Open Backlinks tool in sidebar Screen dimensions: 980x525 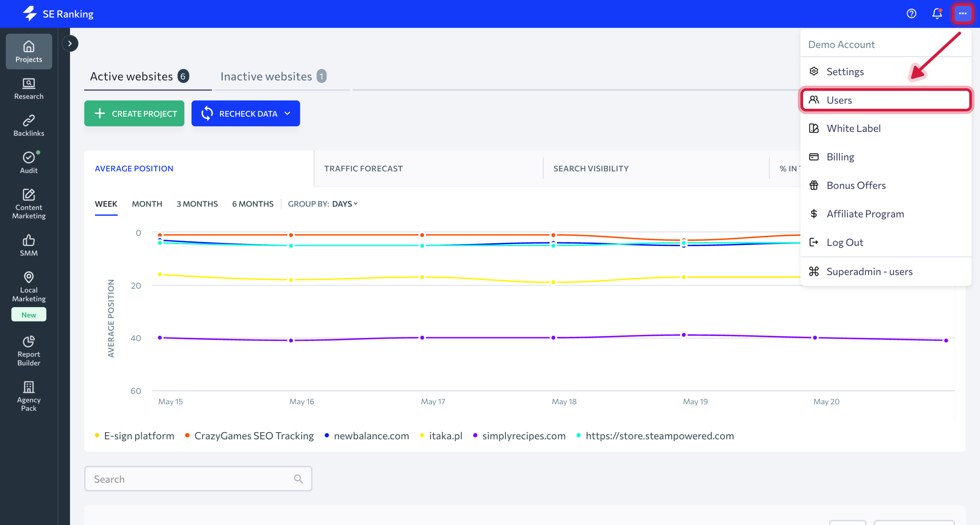point(29,125)
